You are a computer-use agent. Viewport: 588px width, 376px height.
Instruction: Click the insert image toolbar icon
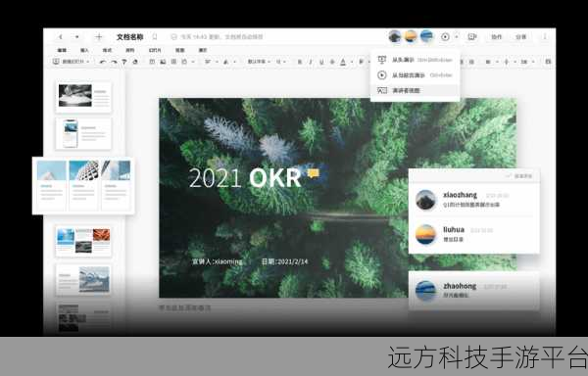click(163, 62)
